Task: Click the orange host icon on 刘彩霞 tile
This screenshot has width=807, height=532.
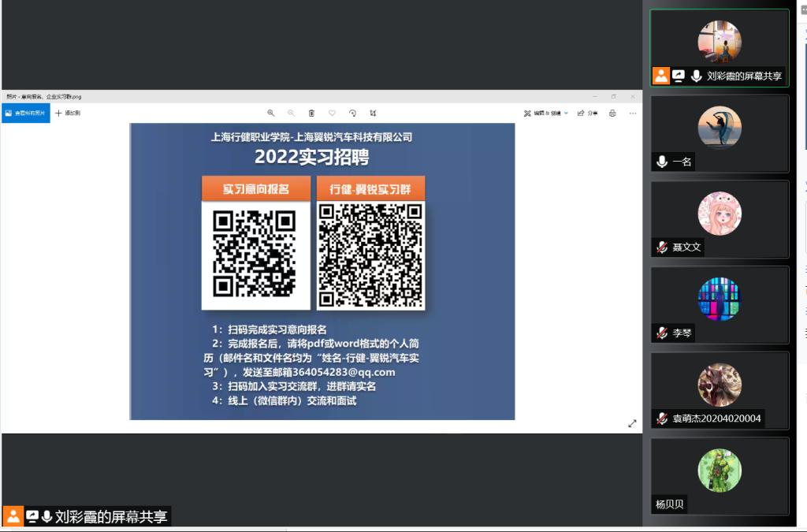Action: pos(660,76)
